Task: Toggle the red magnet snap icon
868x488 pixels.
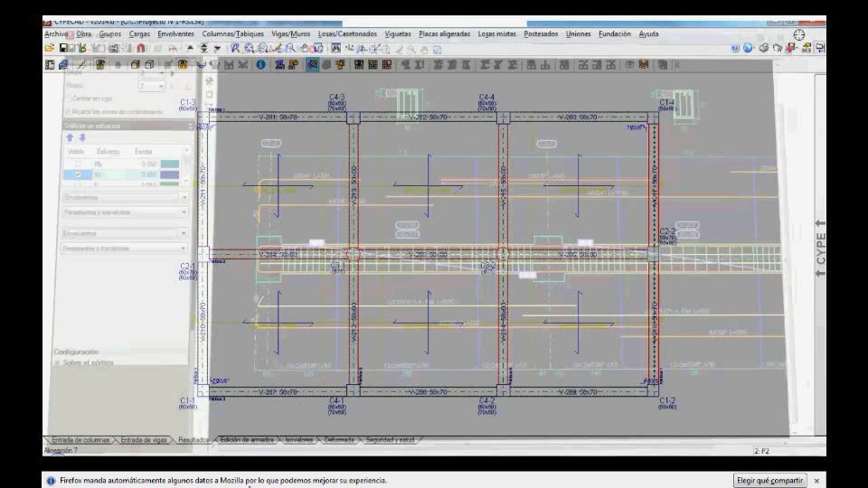Action: click(141, 49)
